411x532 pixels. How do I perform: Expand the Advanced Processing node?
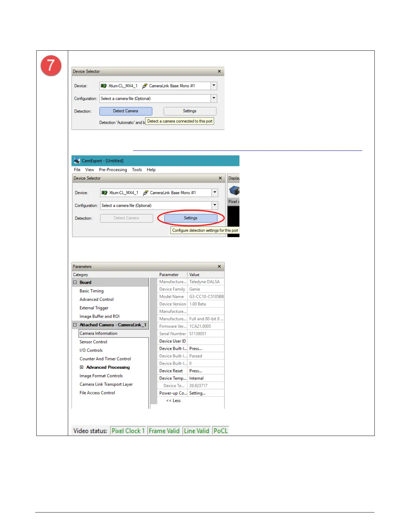(82, 367)
